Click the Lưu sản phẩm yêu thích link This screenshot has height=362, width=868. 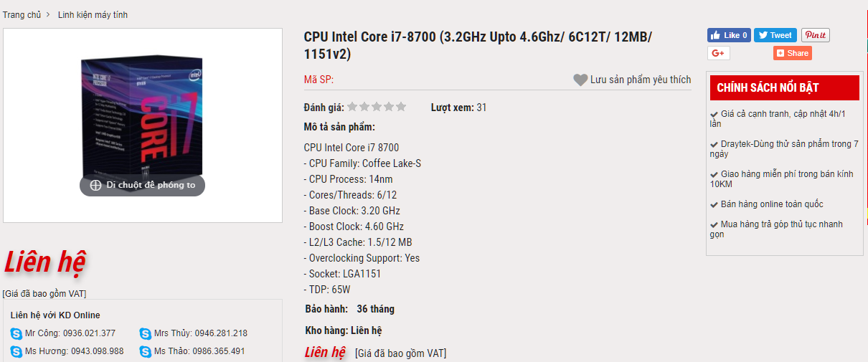click(x=640, y=80)
